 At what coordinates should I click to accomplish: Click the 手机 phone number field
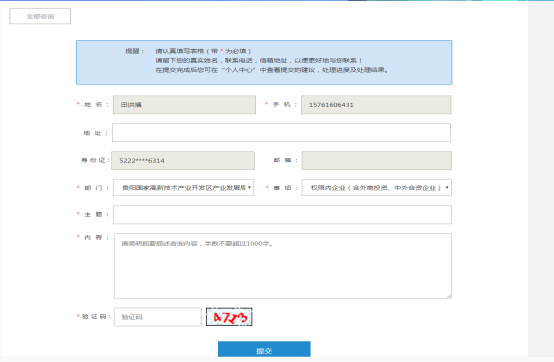tap(376, 105)
